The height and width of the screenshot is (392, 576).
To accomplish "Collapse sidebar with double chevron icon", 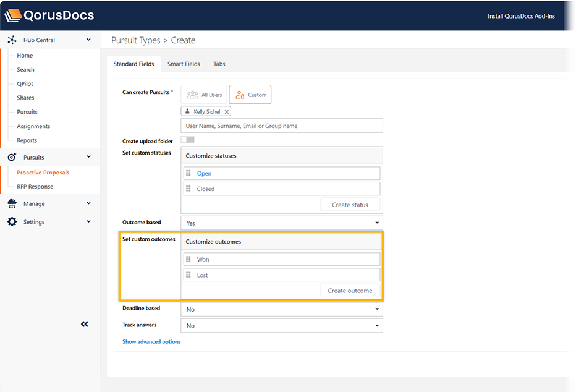I will [85, 324].
